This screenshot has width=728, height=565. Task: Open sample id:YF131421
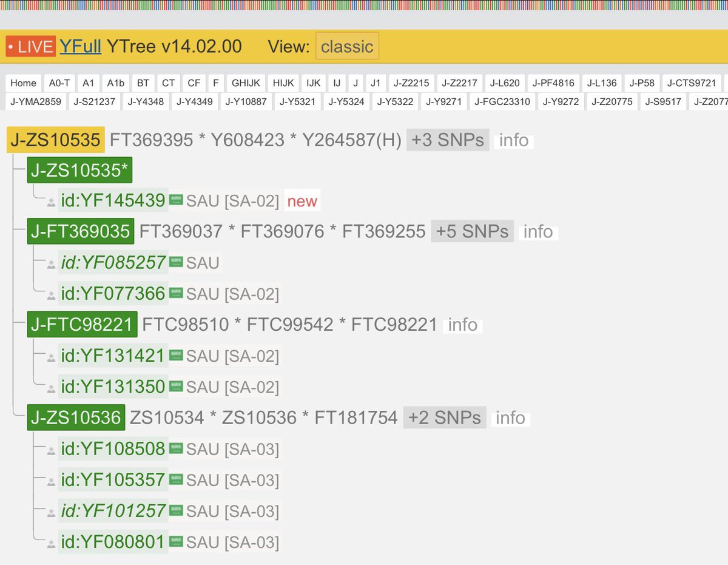(x=113, y=356)
